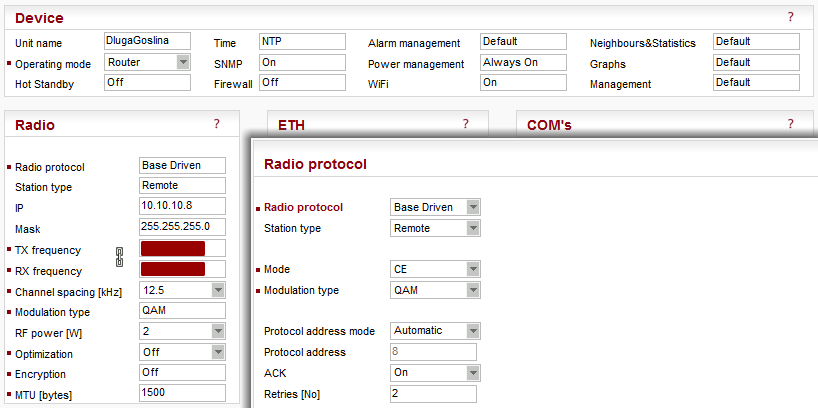This screenshot has height=408, width=818.
Task: Open Power management Always On setting
Action: 523,62
